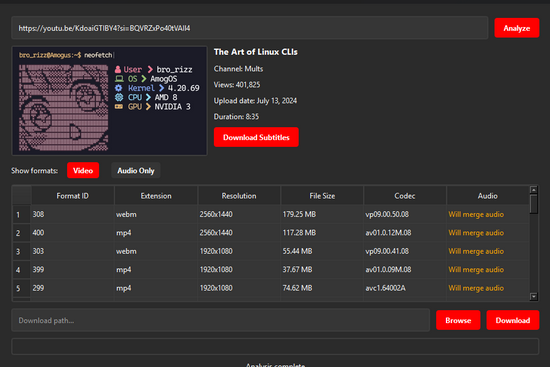
Task: Click Will merge audio in row 399
Action: [x=488, y=269]
